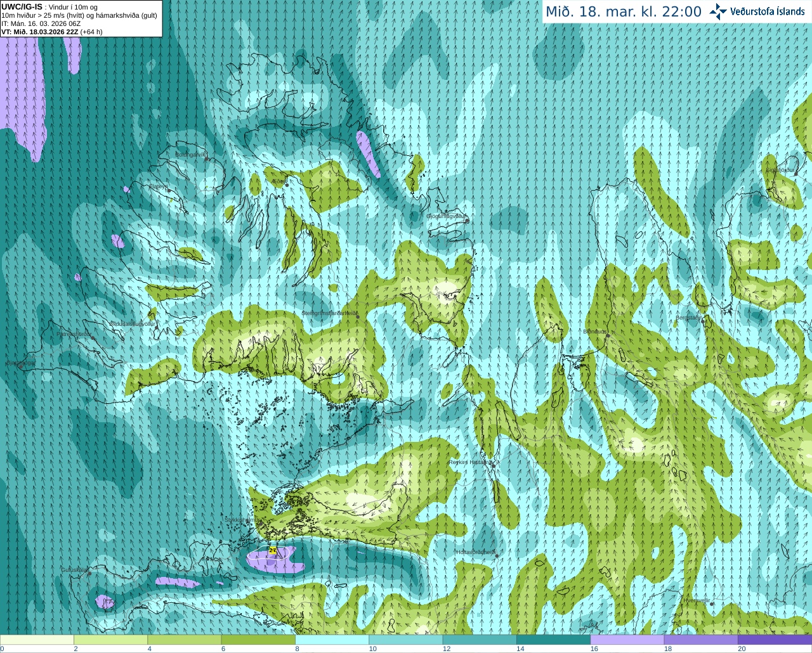Click the 2–4 m/s light green legend swatch
This screenshot has width=812, height=653.
[110, 640]
